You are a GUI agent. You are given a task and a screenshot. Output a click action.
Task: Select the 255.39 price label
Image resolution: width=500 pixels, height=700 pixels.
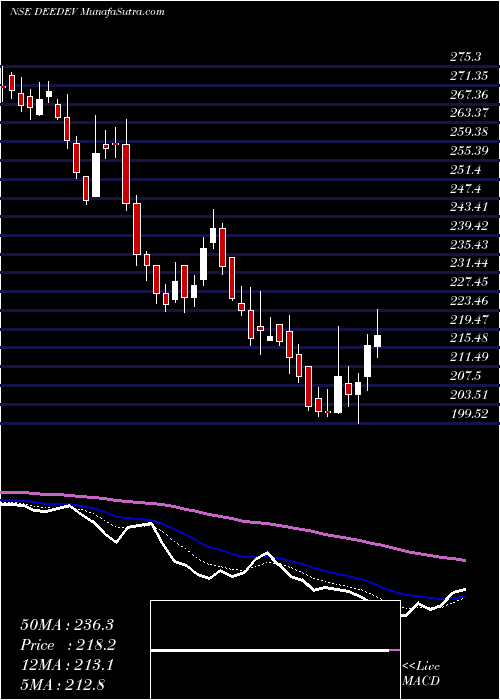click(x=468, y=151)
